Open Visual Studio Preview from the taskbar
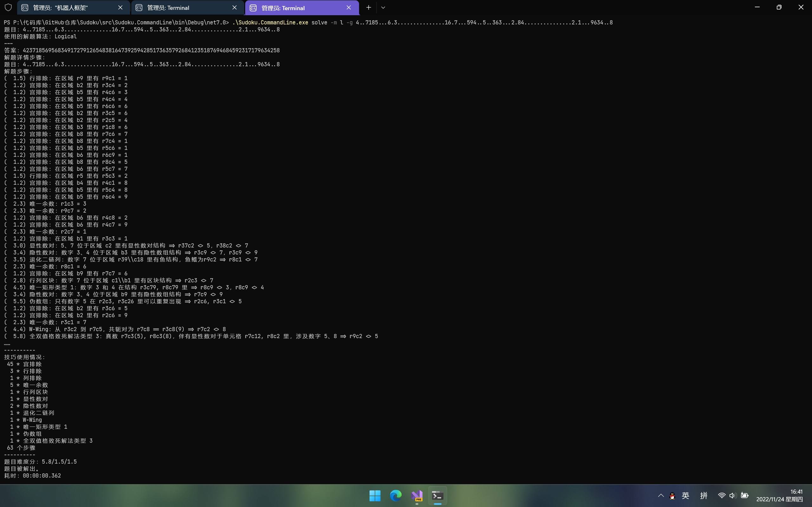Viewport: 812px width, 507px height. pyautogui.click(x=417, y=496)
